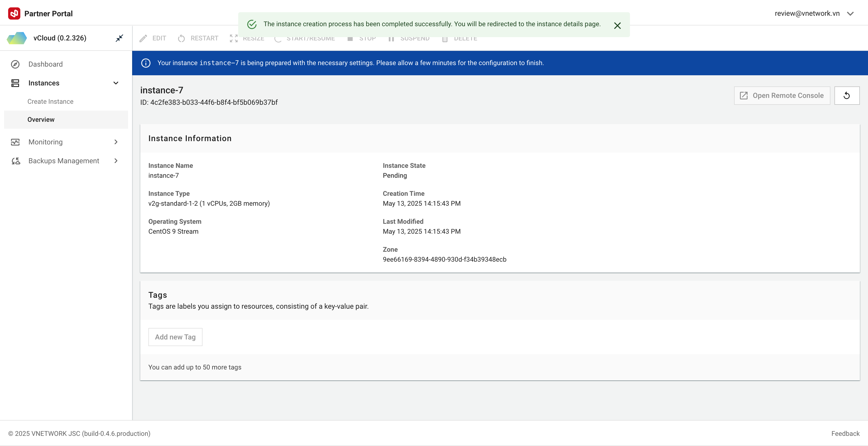Click the Creation Time date value
The height and width of the screenshot is (446, 868).
[422, 204]
